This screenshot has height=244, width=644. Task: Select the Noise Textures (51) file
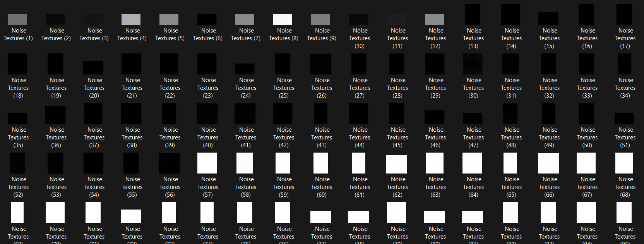624,118
